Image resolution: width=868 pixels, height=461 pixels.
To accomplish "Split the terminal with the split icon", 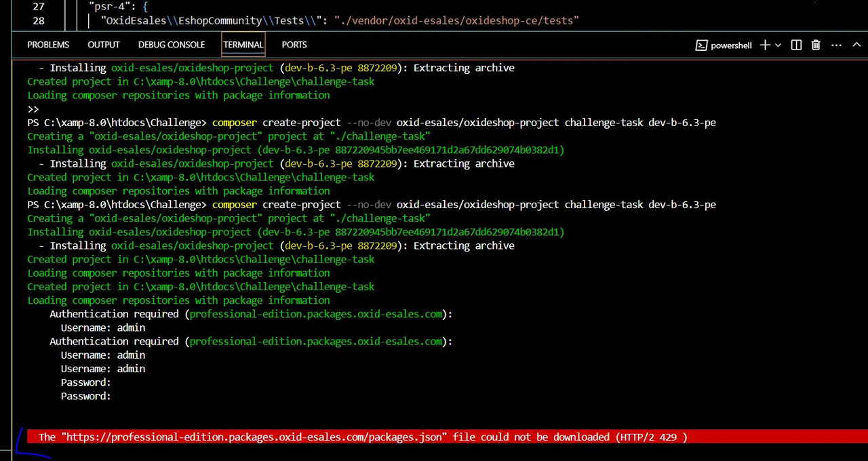I will [797, 45].
